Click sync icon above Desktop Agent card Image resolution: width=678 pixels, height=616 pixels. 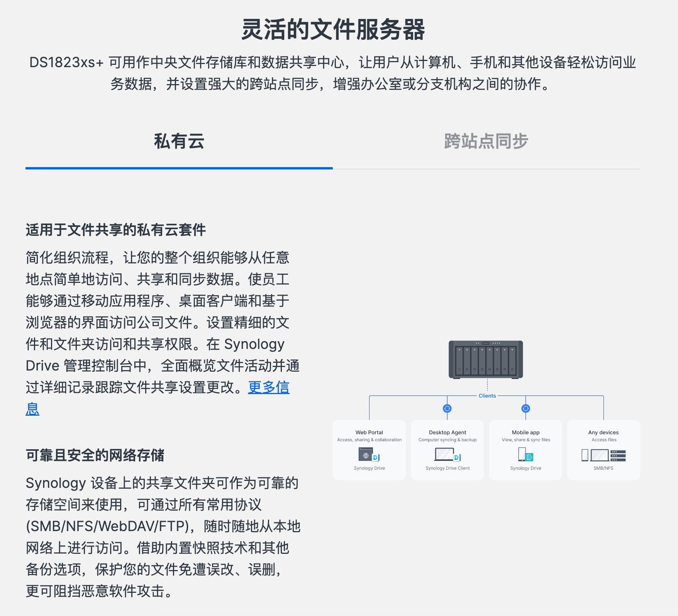447,408
